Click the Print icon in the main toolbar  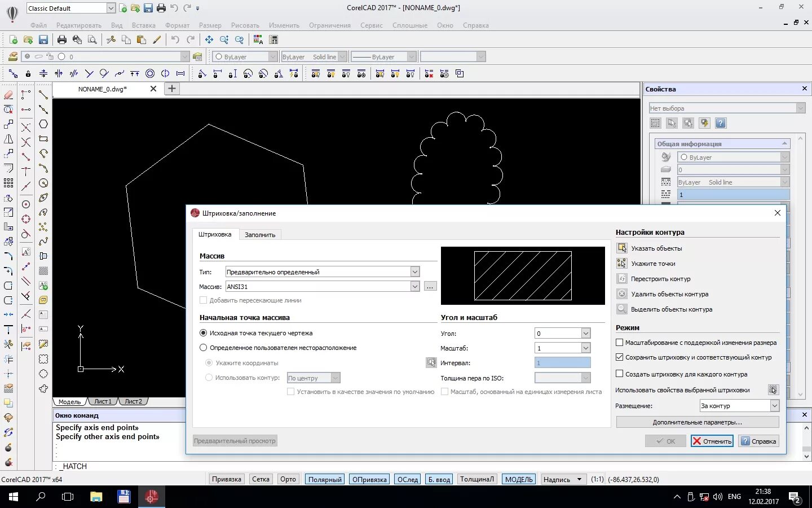pyautogui.click(x=62, y=40)
